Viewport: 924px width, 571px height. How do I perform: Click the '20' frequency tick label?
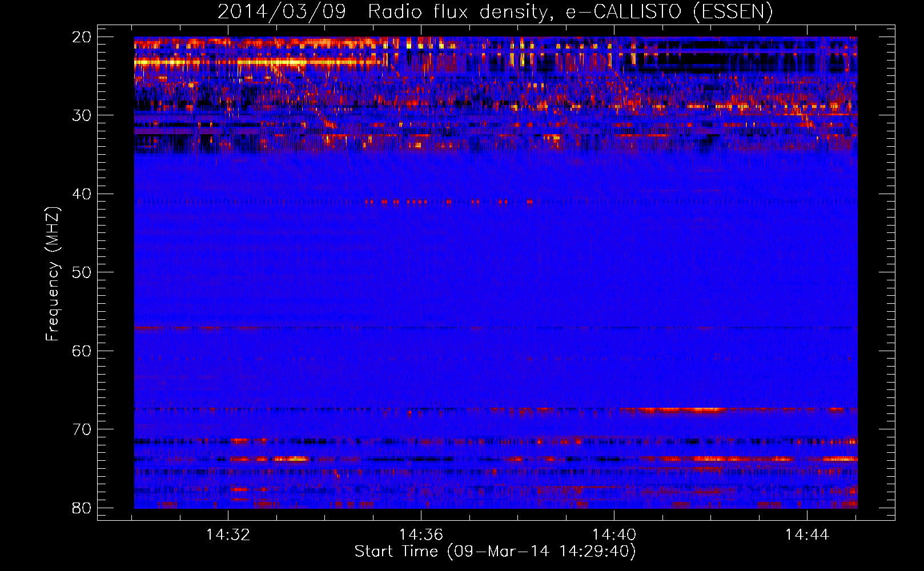click(x=82, y=37)
